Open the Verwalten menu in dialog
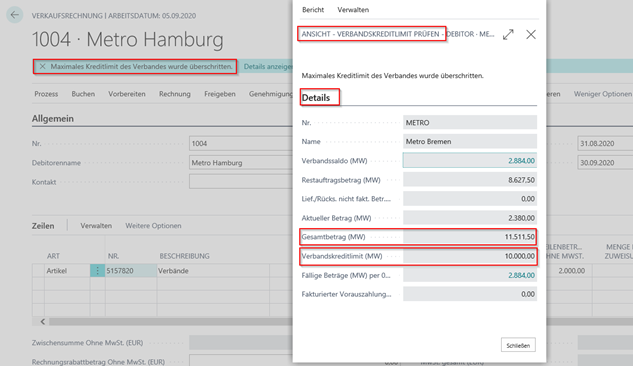 (353, 10)
